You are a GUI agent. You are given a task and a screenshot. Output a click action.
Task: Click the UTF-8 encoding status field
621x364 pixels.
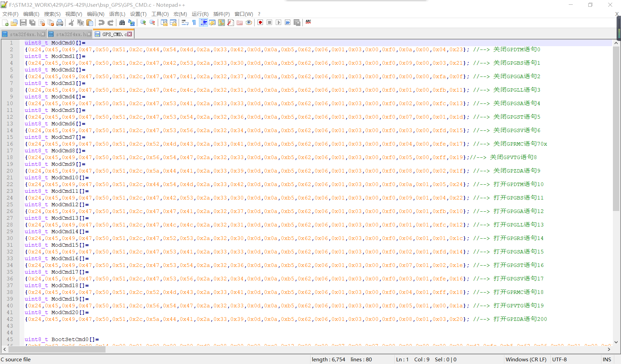(x=559, y=359)
